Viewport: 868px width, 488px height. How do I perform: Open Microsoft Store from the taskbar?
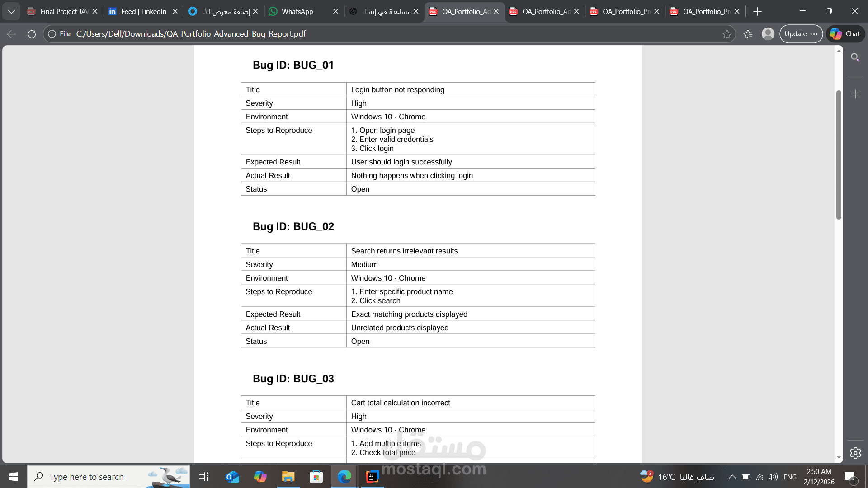316,477
